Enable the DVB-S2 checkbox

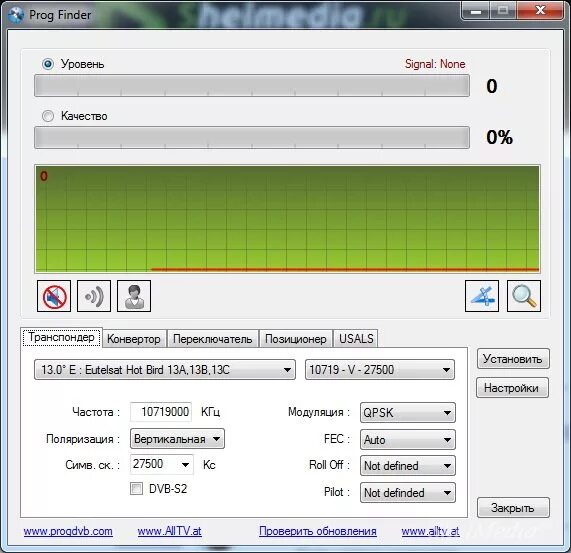(136, 489)
